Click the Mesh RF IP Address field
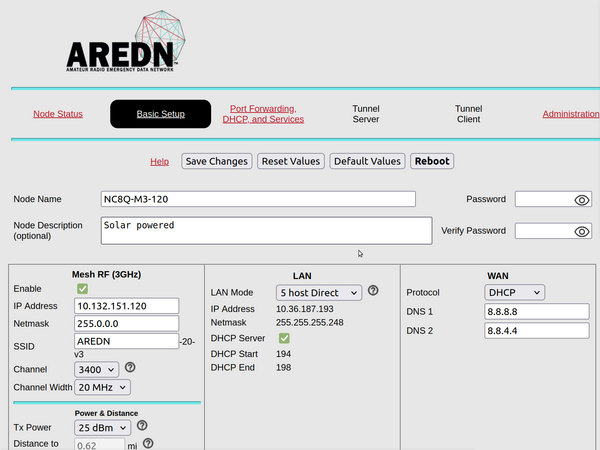Screen dimensions: 600x450 (127, 306)
